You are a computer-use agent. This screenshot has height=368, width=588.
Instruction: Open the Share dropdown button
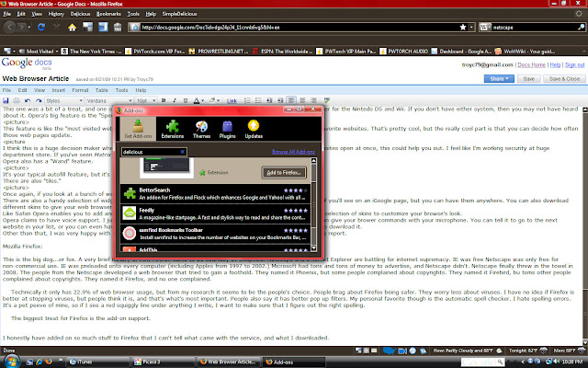(x=499, y=79)
